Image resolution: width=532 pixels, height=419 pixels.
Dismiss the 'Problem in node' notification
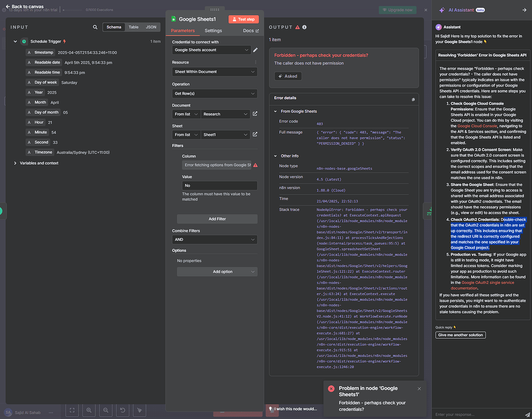[x=419, y=388]
